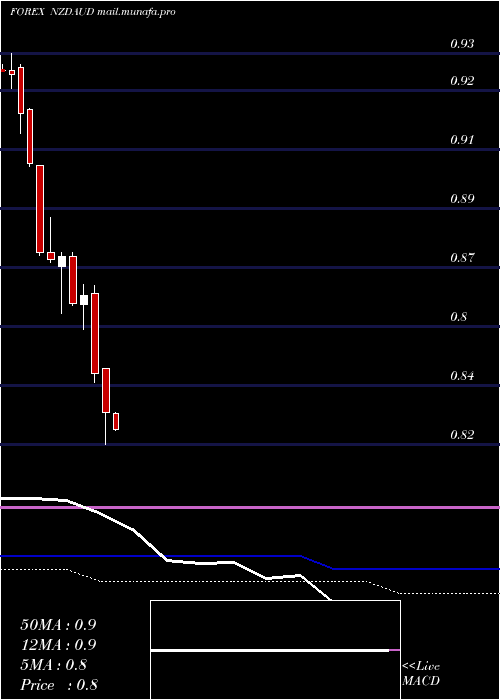Click the 0.87 price axis label
The height and width of the screenshot is (700, 500).
point(462,258)
